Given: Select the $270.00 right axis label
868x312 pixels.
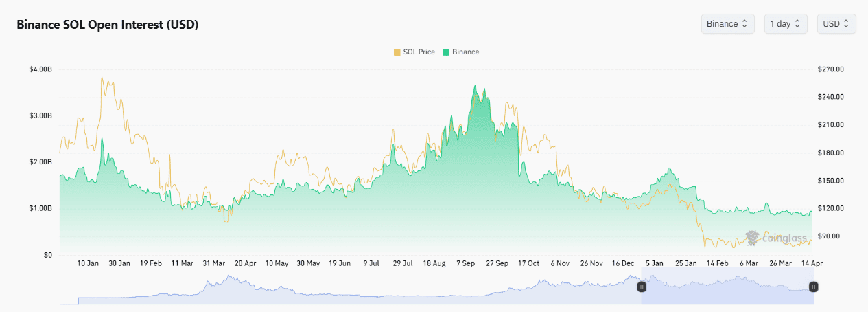Looking at the screenshot, I should point(830,69).
